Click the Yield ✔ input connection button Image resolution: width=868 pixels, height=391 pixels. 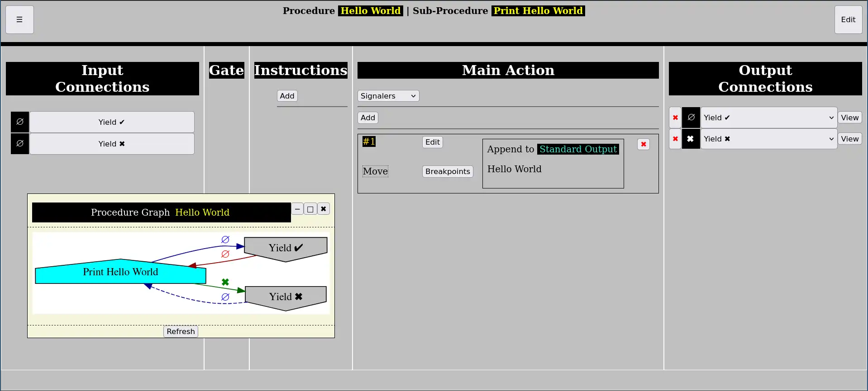[x=112, y=122]
